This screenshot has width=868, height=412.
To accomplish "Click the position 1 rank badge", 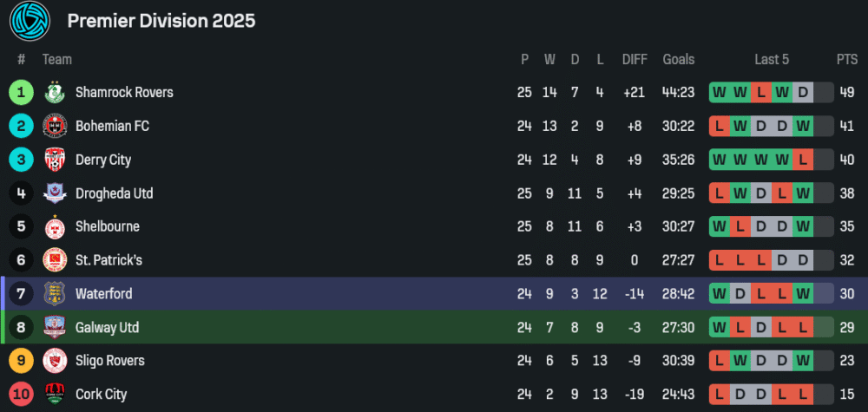I will (x=21, y=92).
